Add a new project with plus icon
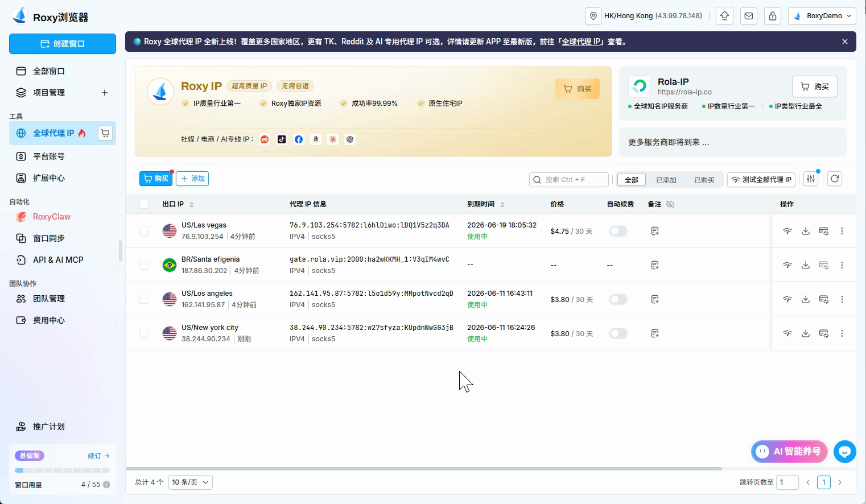The width and height of the screenshot is (866, 504). pos(105,93)
